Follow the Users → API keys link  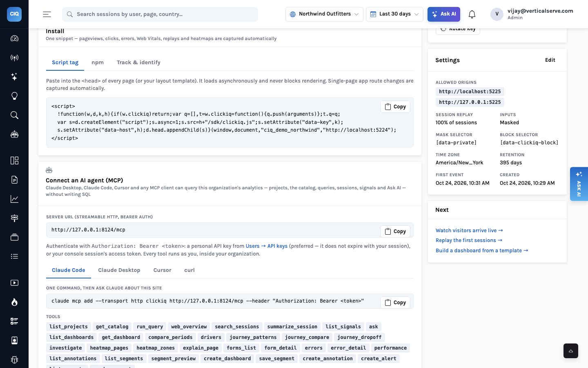coord(267,246)
